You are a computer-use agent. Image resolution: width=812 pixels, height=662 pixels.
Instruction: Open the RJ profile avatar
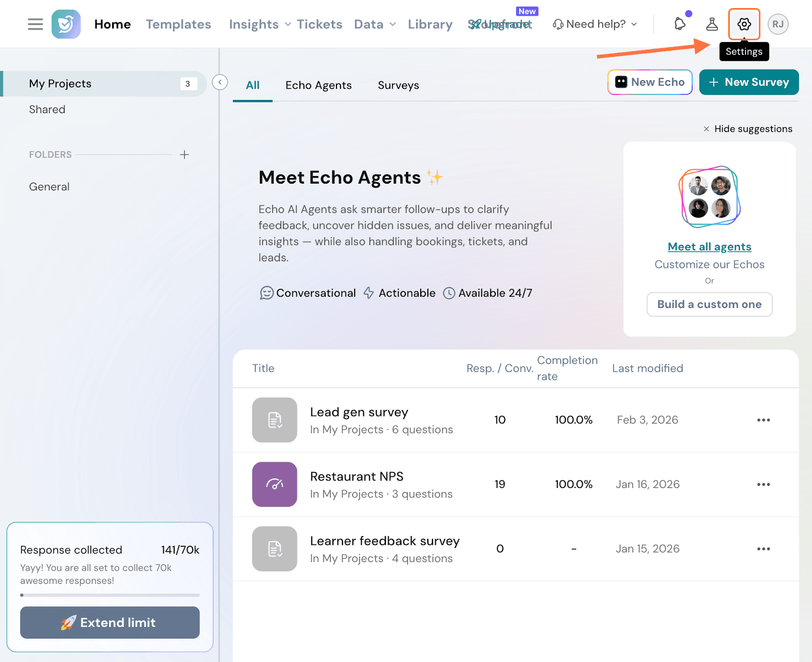pyautogui.click(x=777, y=24)
